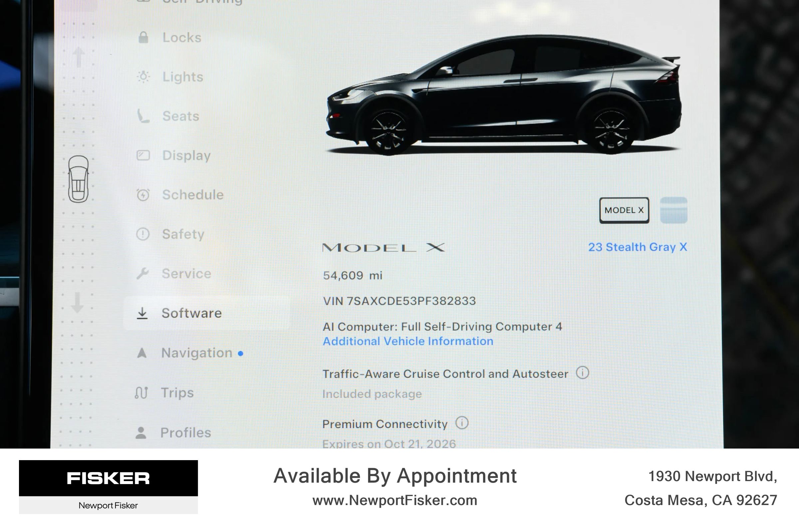Tap the Service wrench icon
799x532 pixels.
(x=142, y=273)
